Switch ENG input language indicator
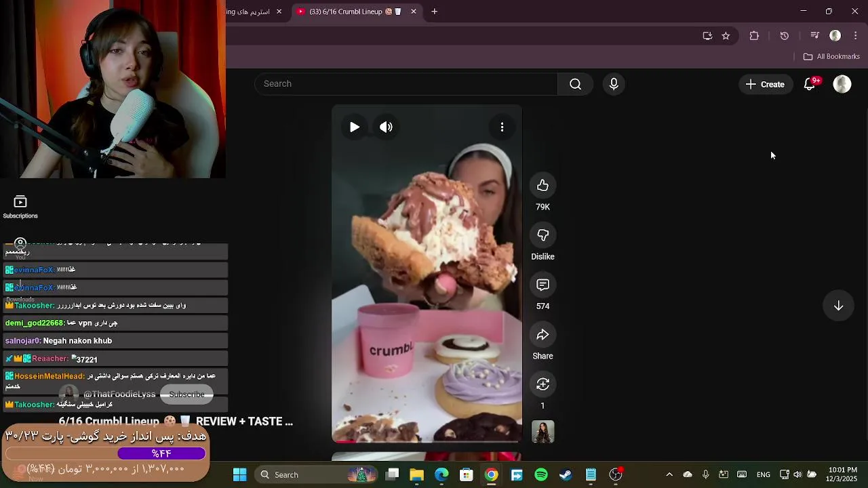 point(764,474)
